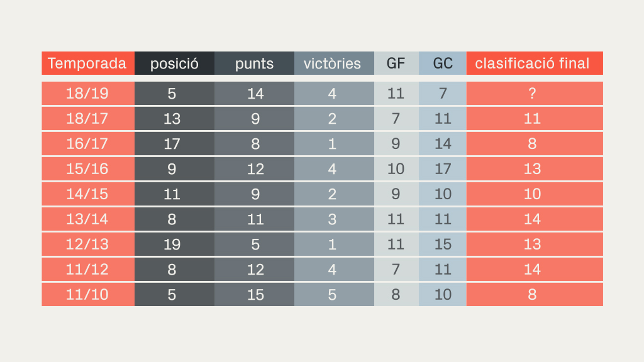Click position 19 in the 12/13 row
644x362 pixels.
click(175, 244)
